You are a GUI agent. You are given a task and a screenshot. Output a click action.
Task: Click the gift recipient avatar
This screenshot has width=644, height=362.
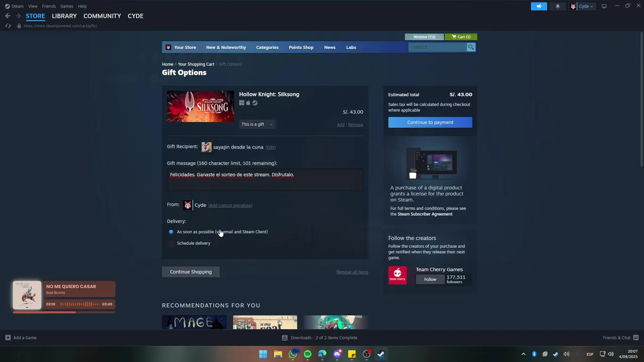206,147
